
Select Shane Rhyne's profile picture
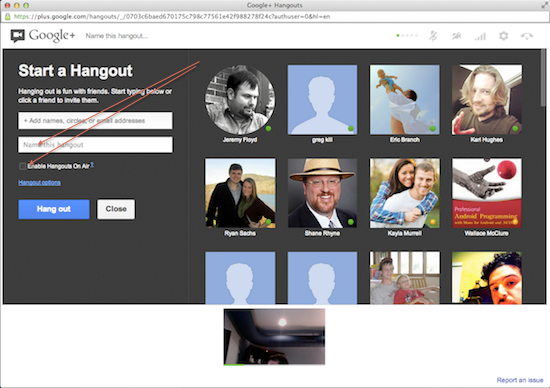(322, 193)
